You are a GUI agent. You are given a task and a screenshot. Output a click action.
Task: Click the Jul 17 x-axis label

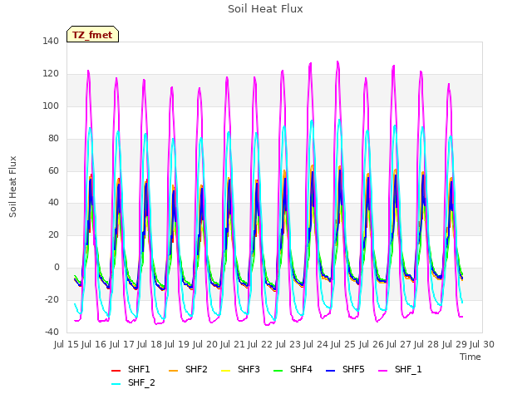pyautogui.click(x=122, y=344)
